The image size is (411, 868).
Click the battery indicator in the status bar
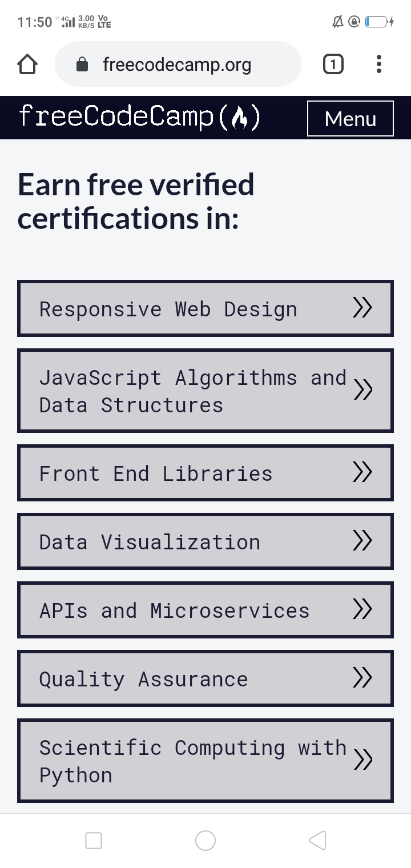pos(377,22)
